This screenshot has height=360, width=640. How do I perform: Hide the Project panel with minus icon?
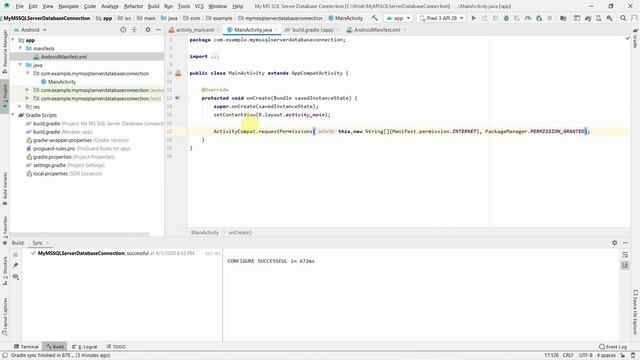pos(158,30)
